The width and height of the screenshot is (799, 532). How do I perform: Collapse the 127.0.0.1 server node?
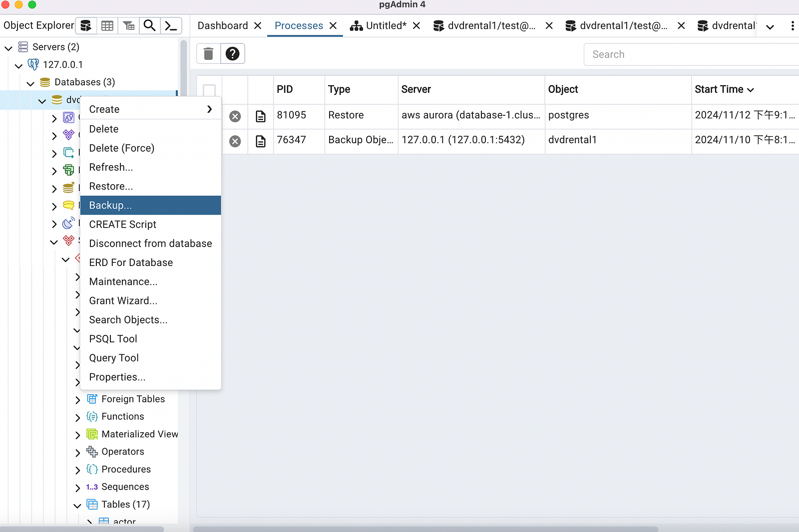click(19, 65)
